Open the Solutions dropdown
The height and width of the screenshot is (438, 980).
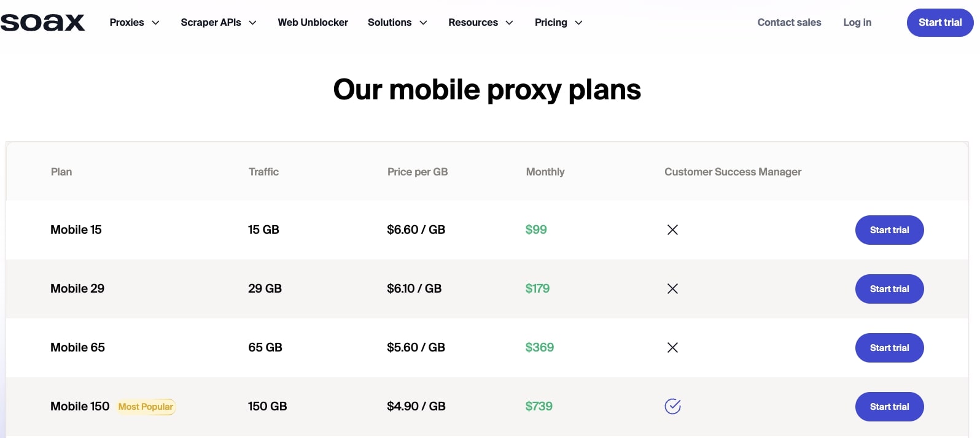point(389,22)
